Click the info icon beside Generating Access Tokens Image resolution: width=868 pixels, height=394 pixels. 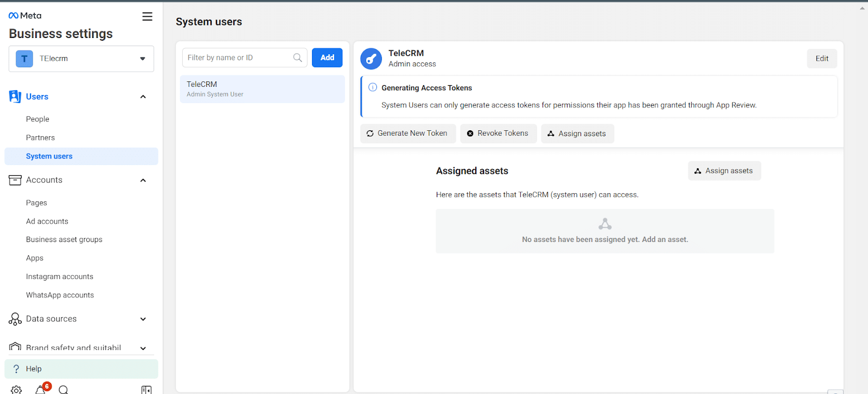[x=373, y=87]
